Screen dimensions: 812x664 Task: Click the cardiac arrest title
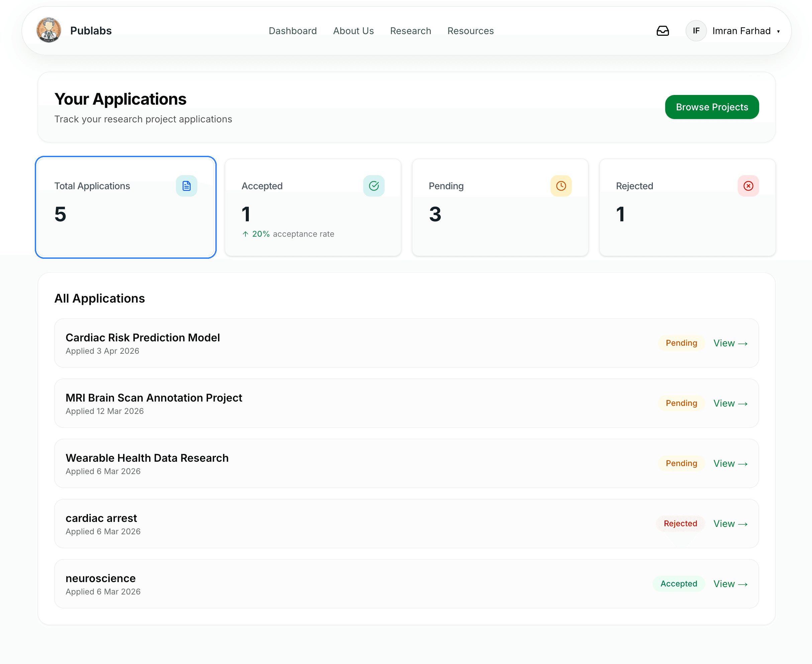click(101, 518)
